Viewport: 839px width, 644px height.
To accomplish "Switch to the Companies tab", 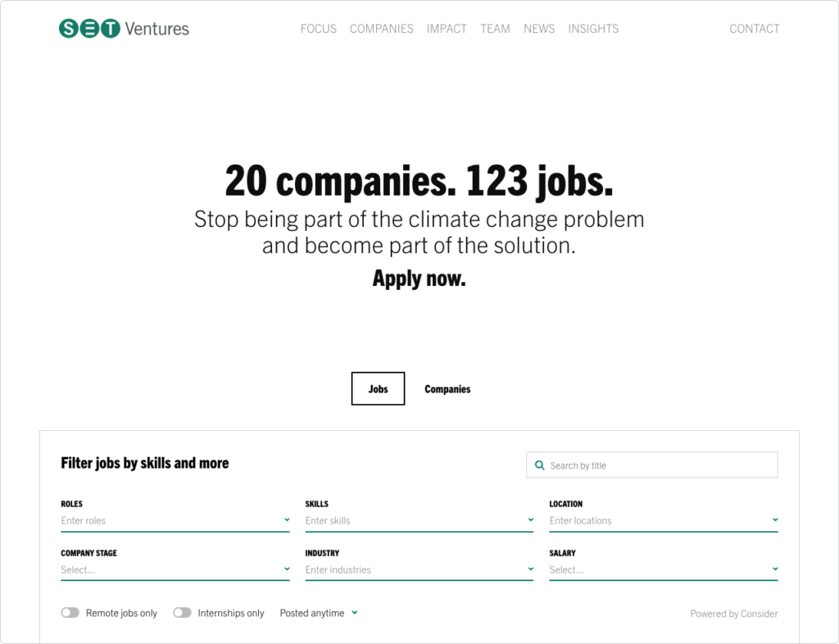I will [x=447, y=389].
